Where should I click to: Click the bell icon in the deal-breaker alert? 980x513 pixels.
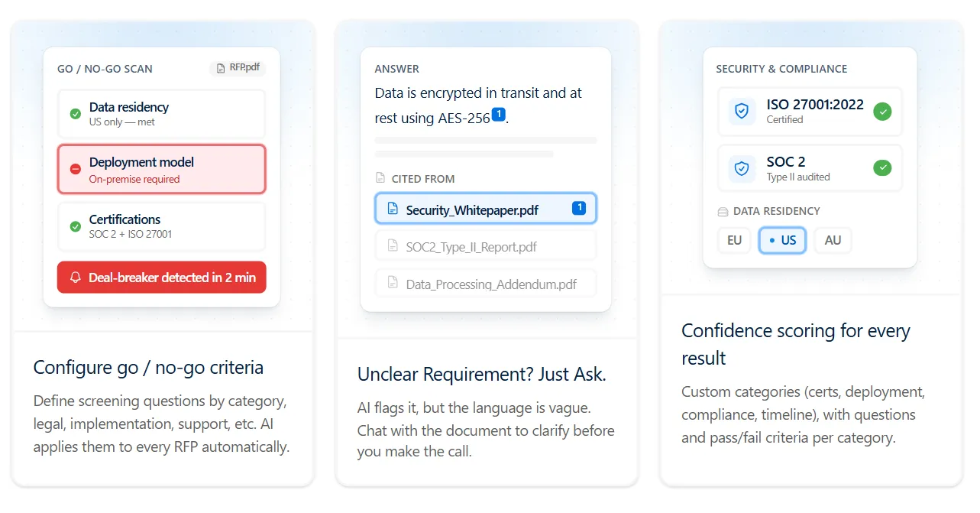pyautogui.click(x=76, y=278)
